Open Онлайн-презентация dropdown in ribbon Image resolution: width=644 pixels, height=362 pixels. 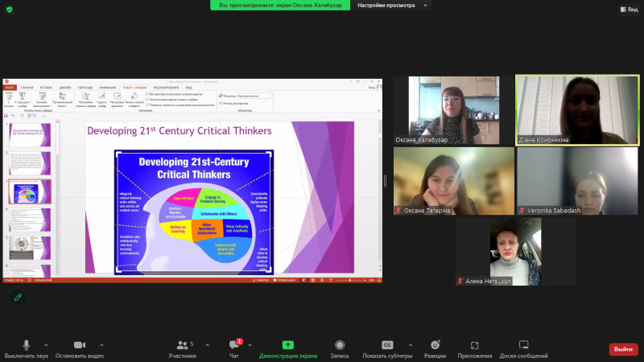tap(43, 100)
